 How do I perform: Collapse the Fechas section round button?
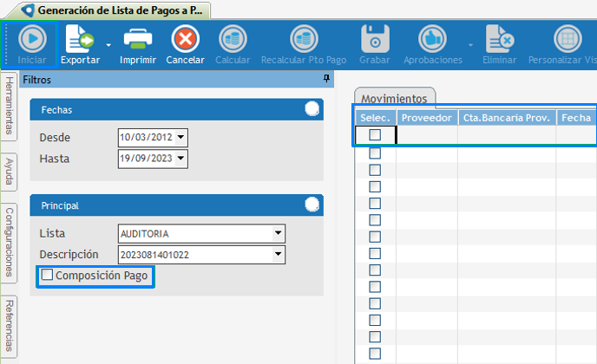[x=312, y=109]
